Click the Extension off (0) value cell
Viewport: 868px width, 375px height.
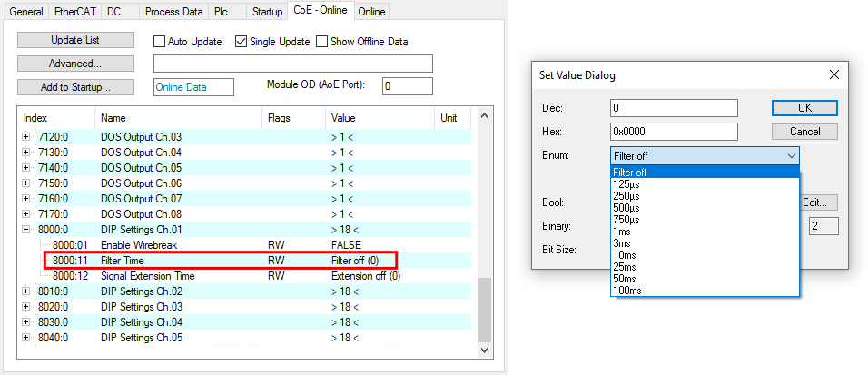[365, 276]
